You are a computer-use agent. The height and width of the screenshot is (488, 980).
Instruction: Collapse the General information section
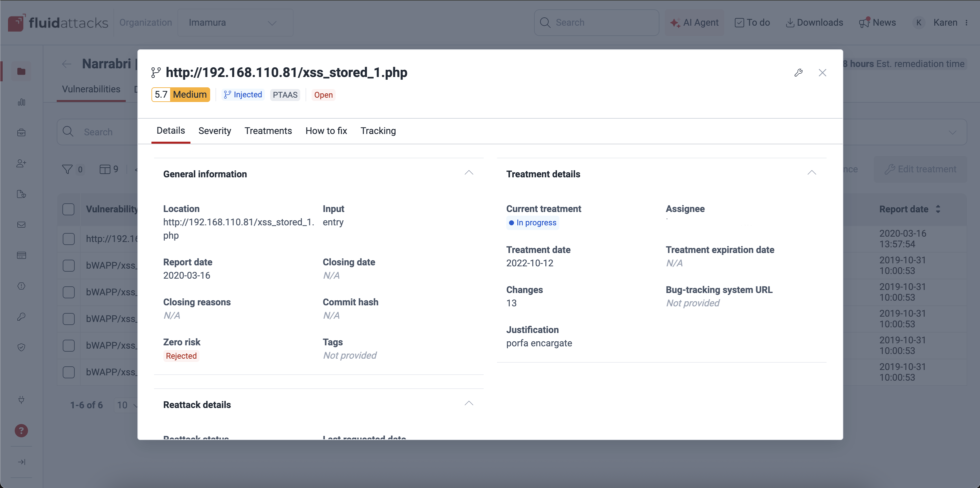469,173
